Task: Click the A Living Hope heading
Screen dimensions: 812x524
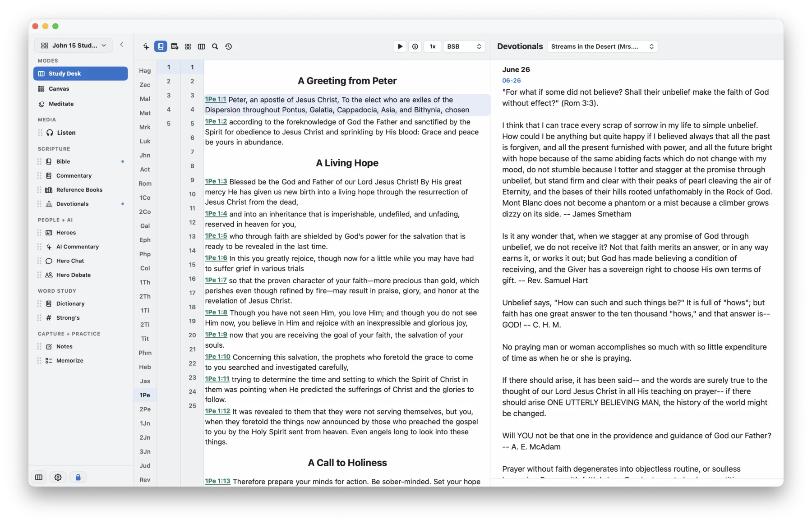Action: click(347, 163)
